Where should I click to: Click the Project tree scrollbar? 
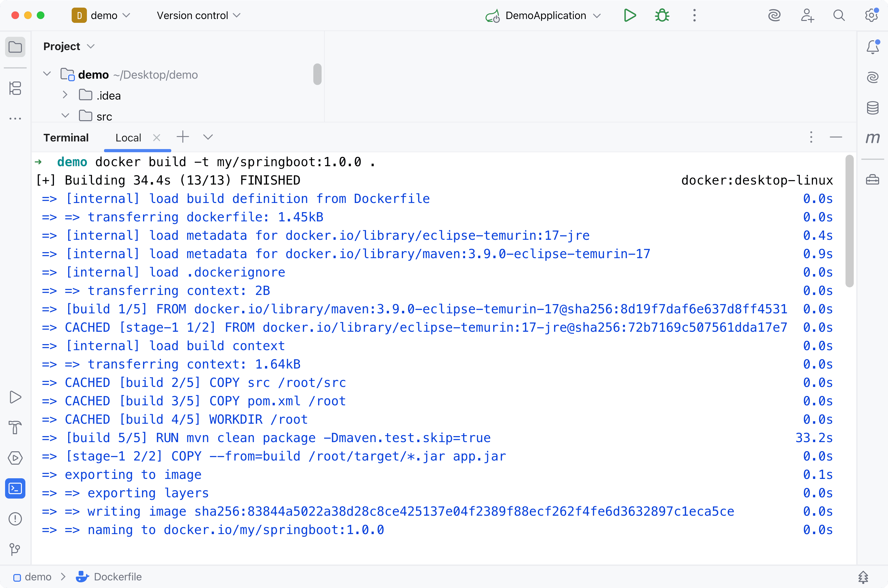317,74
